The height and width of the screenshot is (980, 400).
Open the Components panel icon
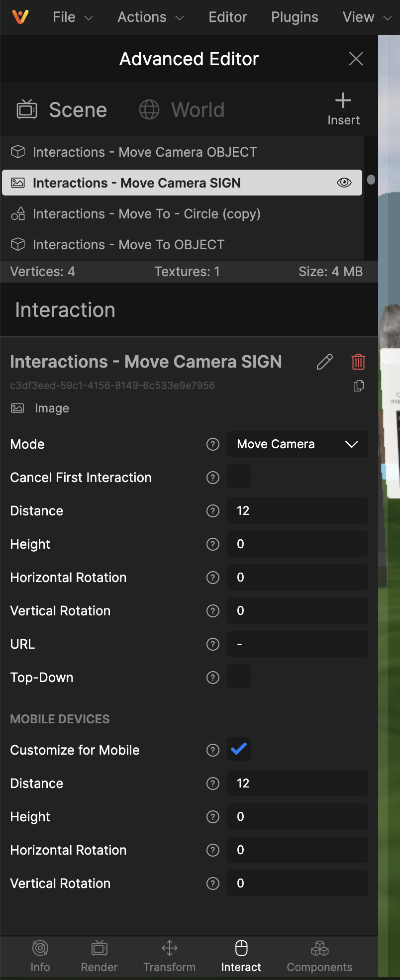[319, 948]
